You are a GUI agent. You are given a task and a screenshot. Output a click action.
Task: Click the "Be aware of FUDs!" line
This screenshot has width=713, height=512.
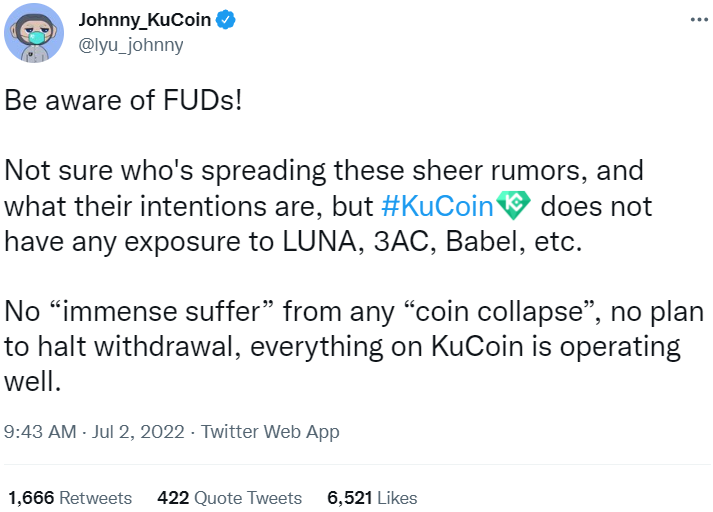(x=123, y=100)
